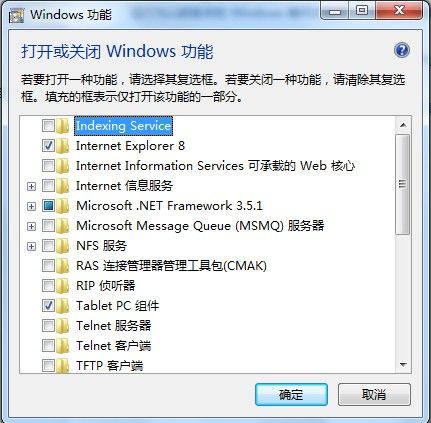Select the RAS 连接管理器管理工具包(CMAK) item
Viewport: 431px width, 423px height.
point(171,266)
